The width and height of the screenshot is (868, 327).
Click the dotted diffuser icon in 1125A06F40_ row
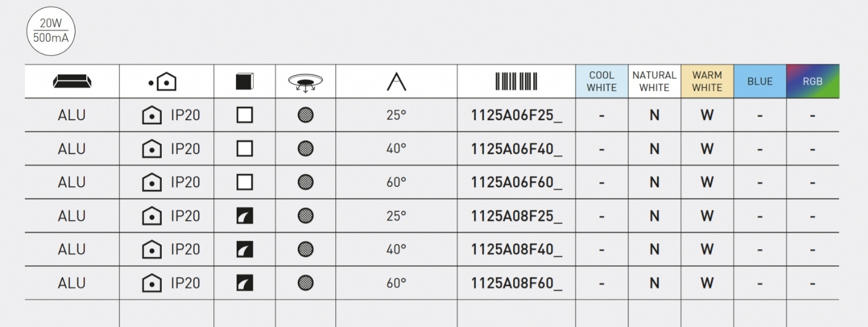coord(306,149)
